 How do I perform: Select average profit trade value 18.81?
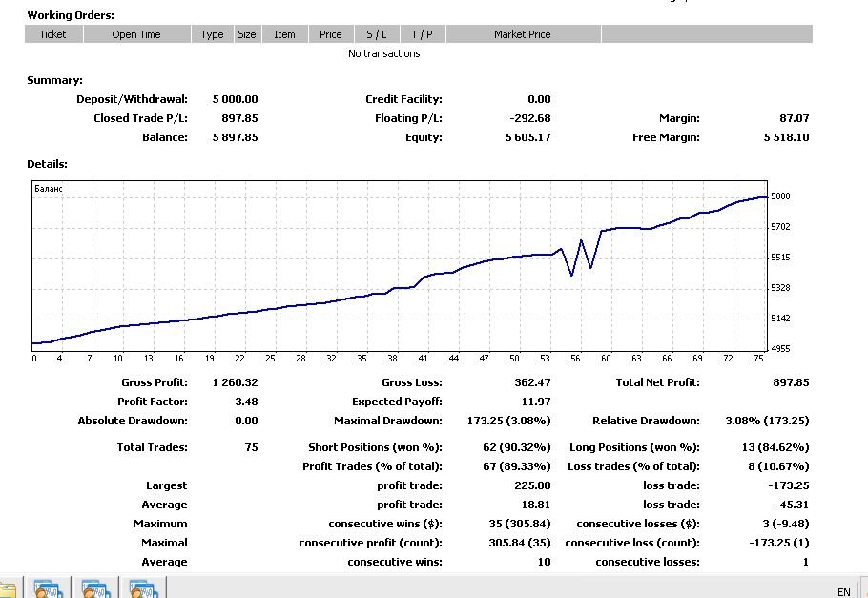click(x=536, y=505)
